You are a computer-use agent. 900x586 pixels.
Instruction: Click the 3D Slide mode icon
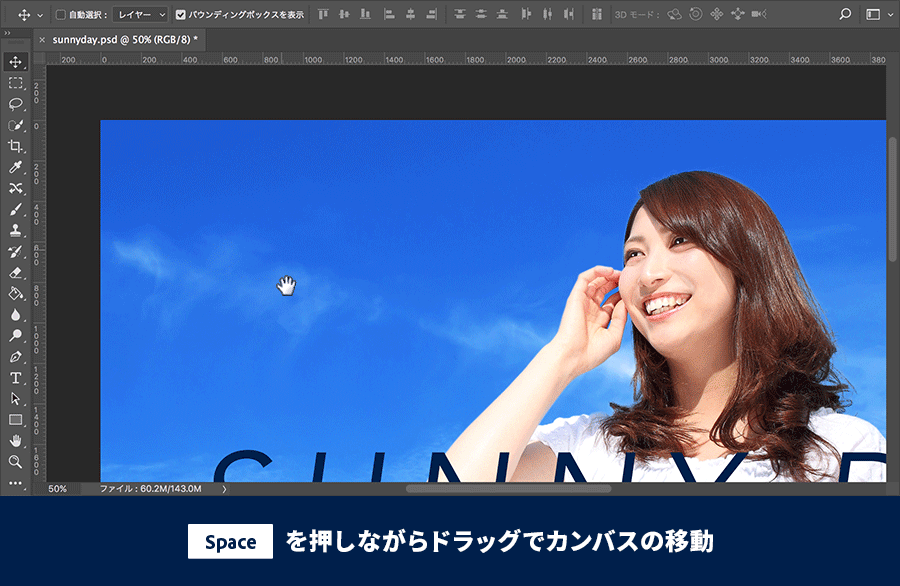(x=738, y=14)
